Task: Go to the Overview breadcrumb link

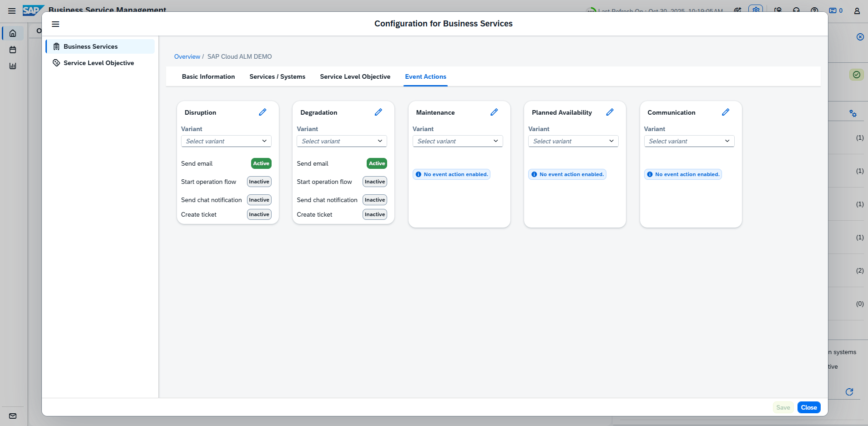Action: 187,56
